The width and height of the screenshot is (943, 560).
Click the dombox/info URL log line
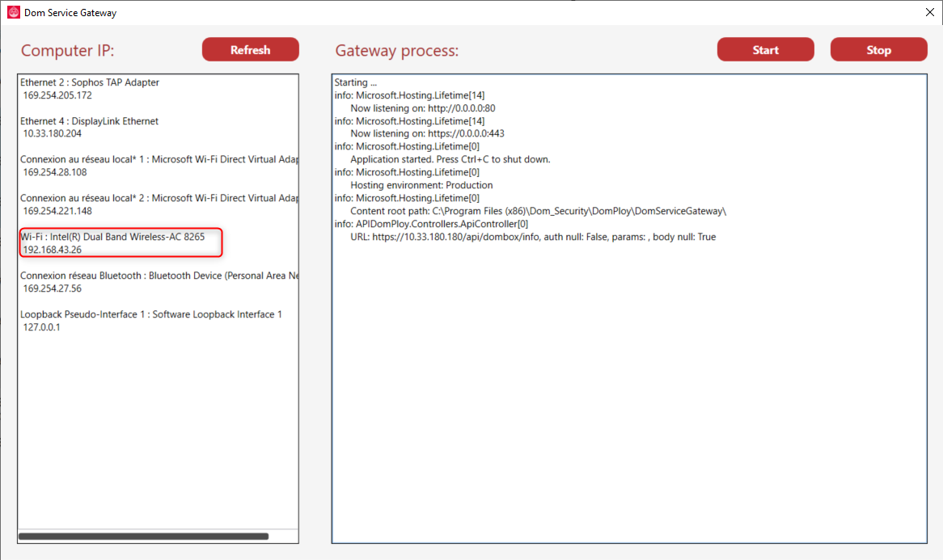point(533,237)
